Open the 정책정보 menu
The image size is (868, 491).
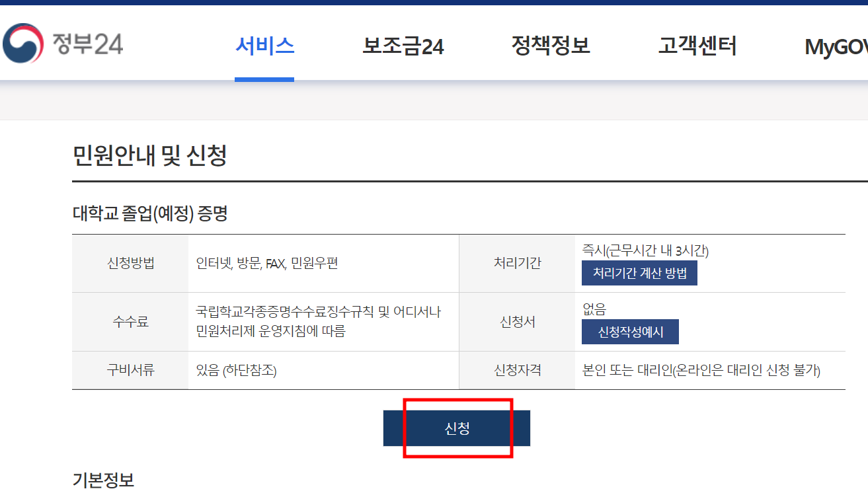tap(551, 46)
